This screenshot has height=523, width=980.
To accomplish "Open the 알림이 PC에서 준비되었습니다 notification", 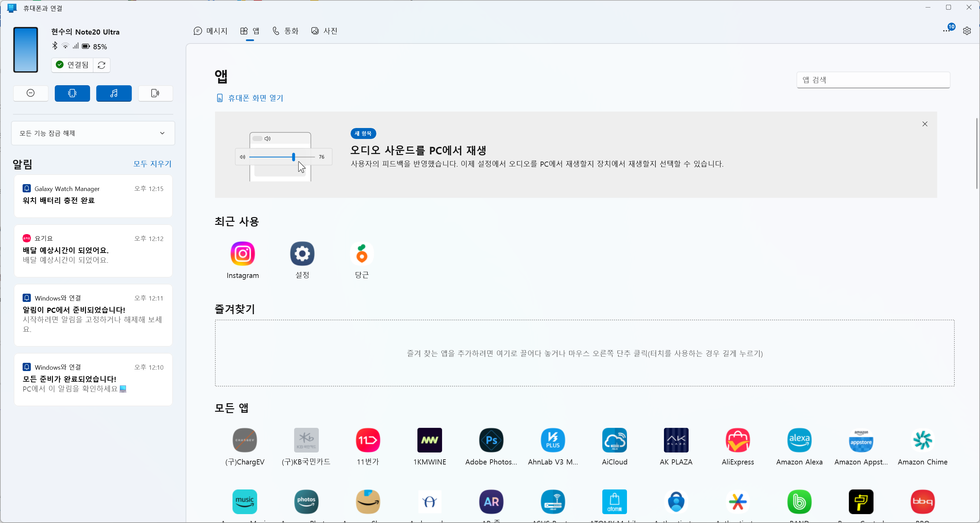I will (x=93, y=315).
